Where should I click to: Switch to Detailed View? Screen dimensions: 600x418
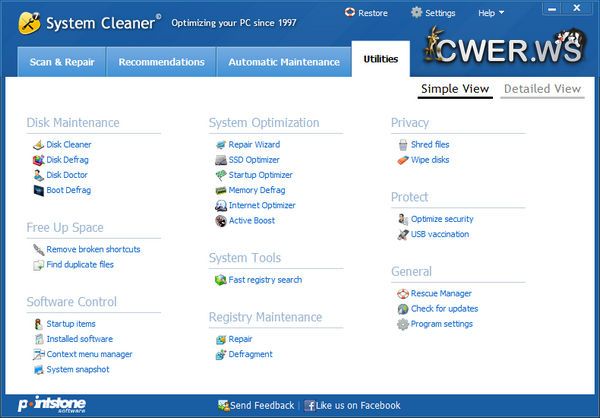click(x=541, y=89)
